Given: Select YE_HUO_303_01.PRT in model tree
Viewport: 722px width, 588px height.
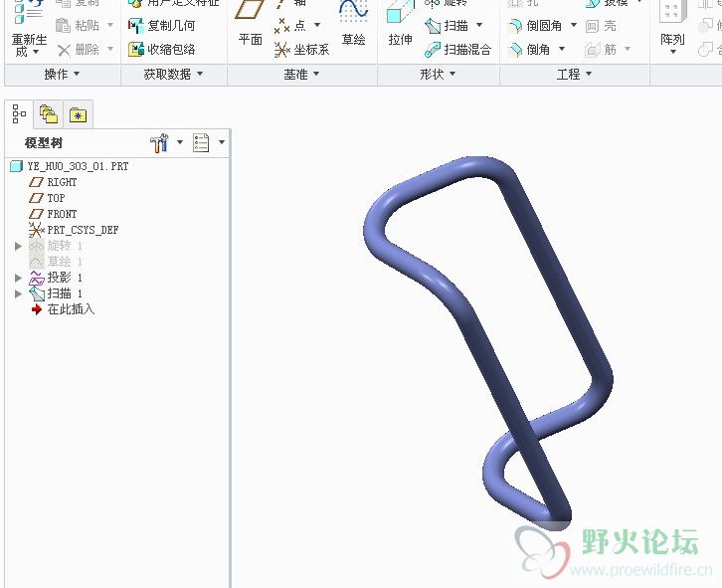Looking at the screenshot, I should coord(70,166).
